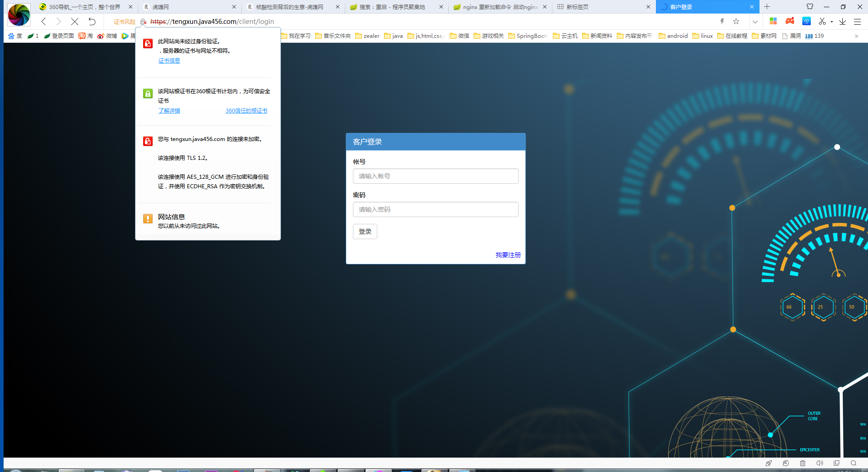This screenshot has height=472, width=868.
Task: Click the 帐号 account input field
Action: click(x=435, y=176)
